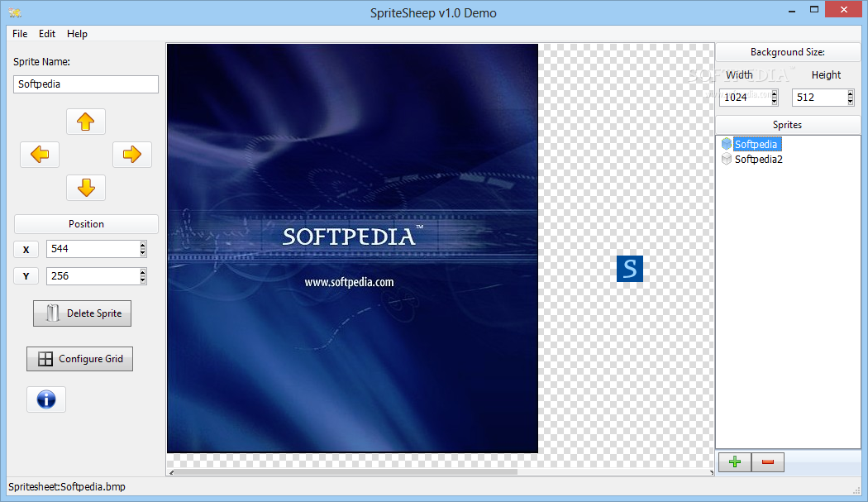868x502 pixels.
Task: Open Configure Grid dialog
Action: [79, 358]
